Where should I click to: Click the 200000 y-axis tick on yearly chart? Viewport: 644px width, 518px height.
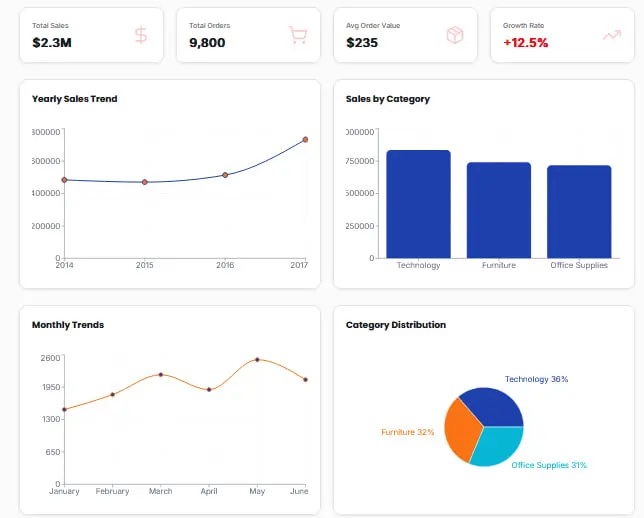[x=46, y=226]
